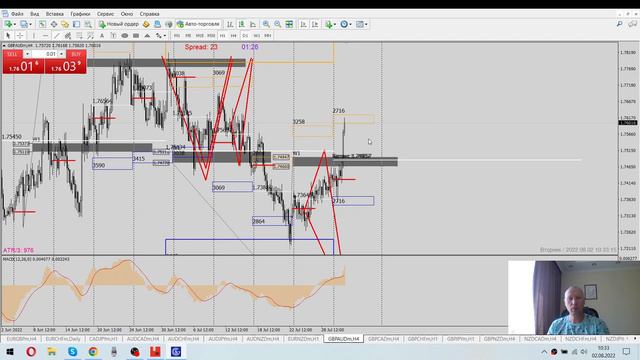Open Windows Start menu
The image size is (640, 360).
coord(10,351)
